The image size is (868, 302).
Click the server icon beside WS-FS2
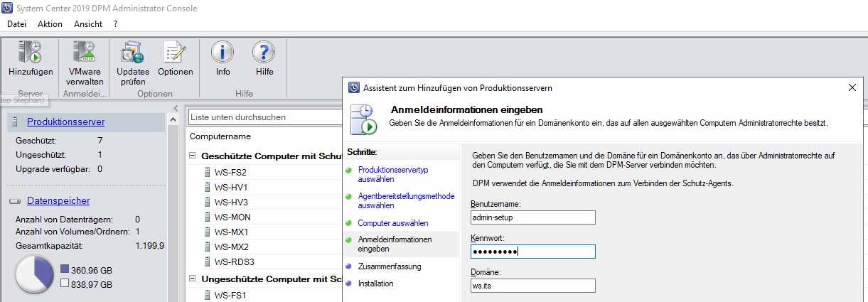(208, 172)
